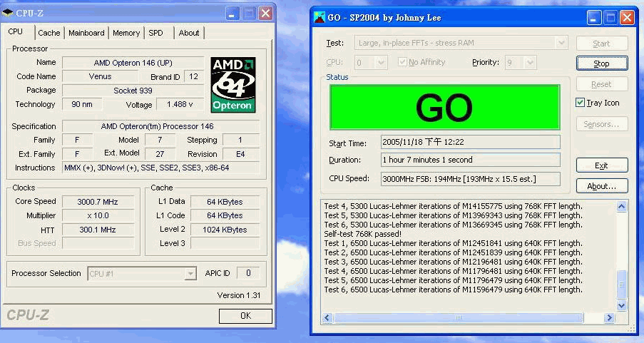Open the Priority dropdown
The height and width of the screenshot is (343, 644).
(530, 63)
